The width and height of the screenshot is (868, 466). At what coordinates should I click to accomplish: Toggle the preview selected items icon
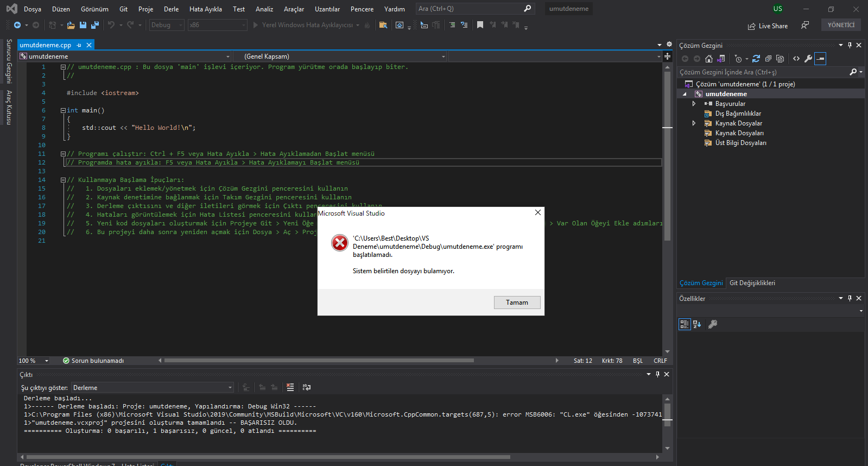point(820,59)
